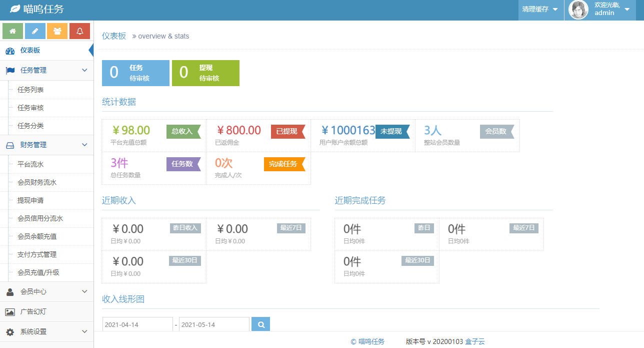Click the blue 任务 待审核 tile
644x348 pixels.
pyautogui.click(x=135, y=73)
